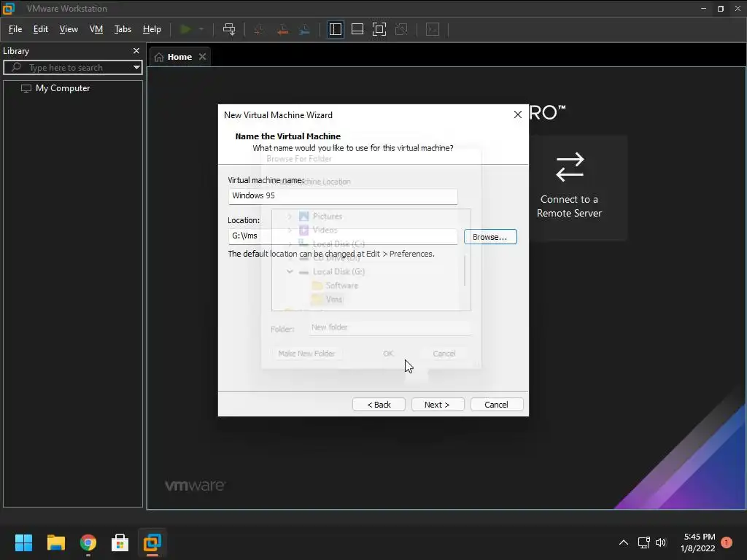Open the Help menu

152,29
